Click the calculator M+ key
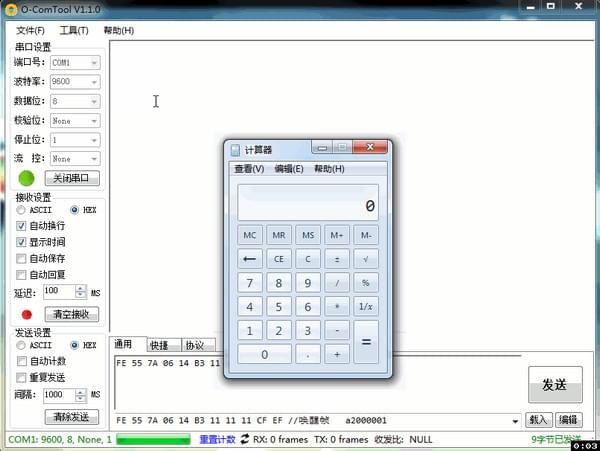 tap(337, 235)
